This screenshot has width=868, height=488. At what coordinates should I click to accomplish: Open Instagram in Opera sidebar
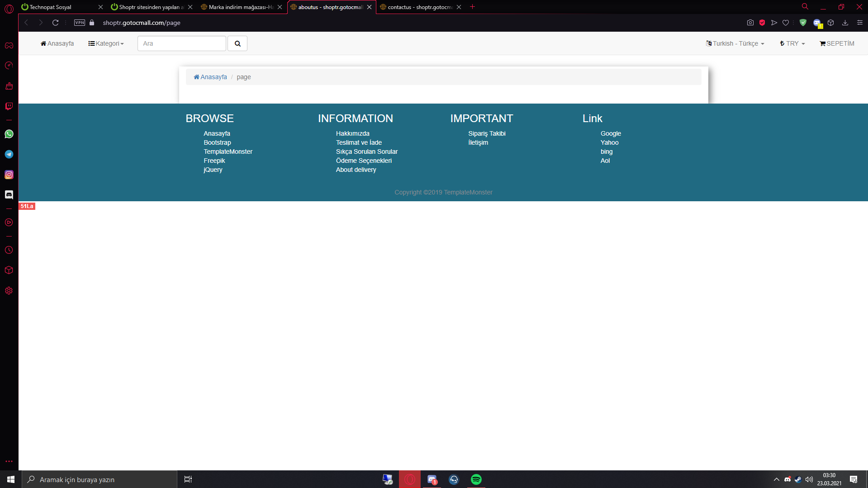pyautogui.click(x=9, y=175)
